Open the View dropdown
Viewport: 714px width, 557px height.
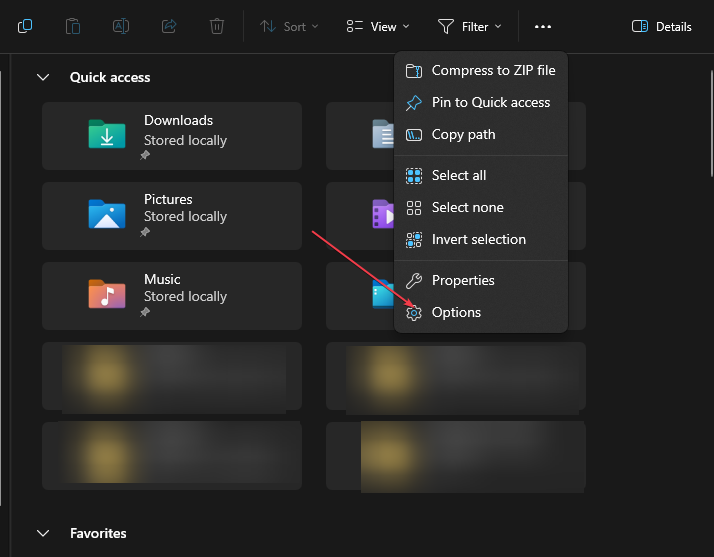pyautogui.click(x=378, y=27)
